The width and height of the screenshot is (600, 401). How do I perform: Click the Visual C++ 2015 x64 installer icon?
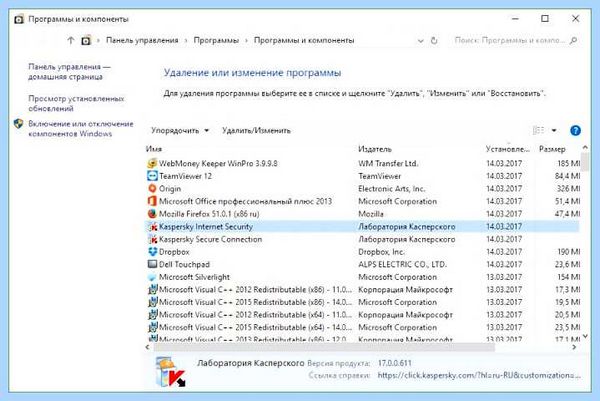[153, 328]
